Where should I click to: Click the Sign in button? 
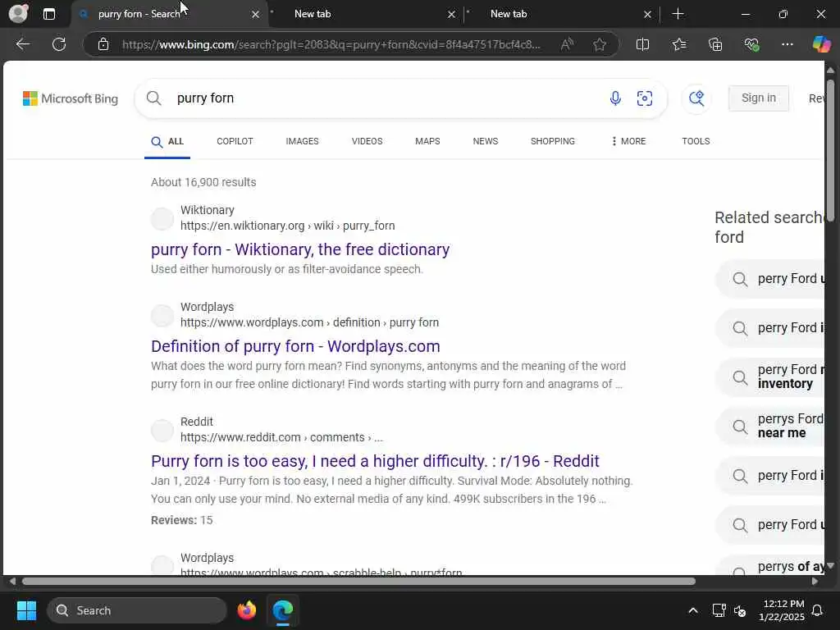(x=759, y=98)
